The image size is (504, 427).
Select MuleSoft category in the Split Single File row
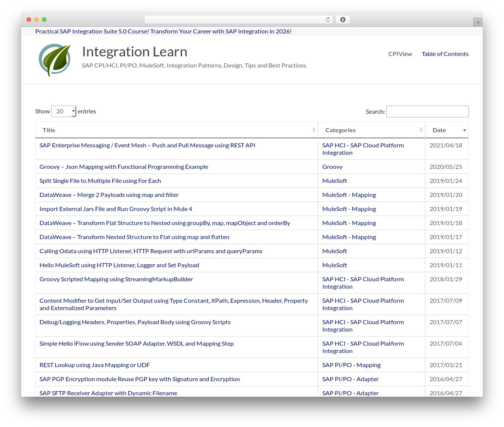[x=335, y=181]
